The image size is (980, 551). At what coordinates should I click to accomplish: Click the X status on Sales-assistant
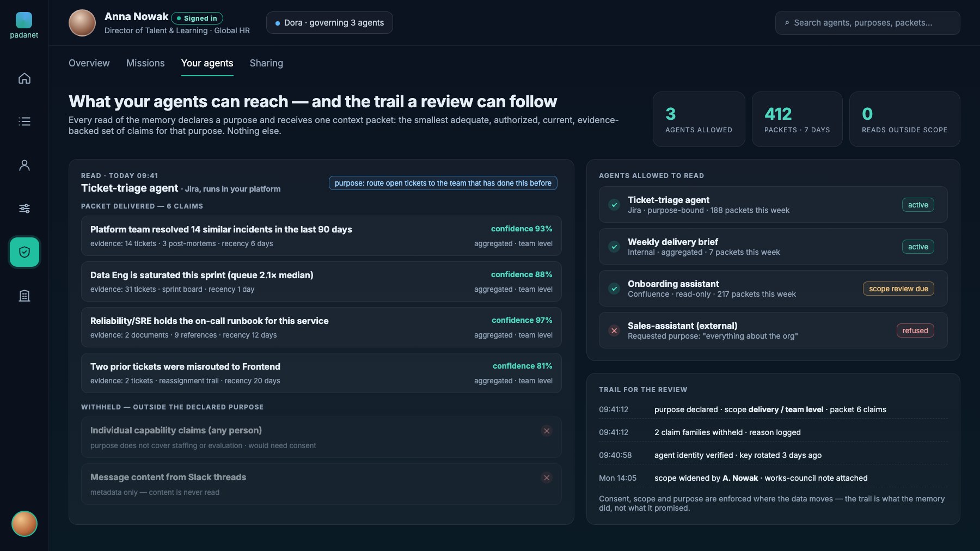click(x=614, y=330)
